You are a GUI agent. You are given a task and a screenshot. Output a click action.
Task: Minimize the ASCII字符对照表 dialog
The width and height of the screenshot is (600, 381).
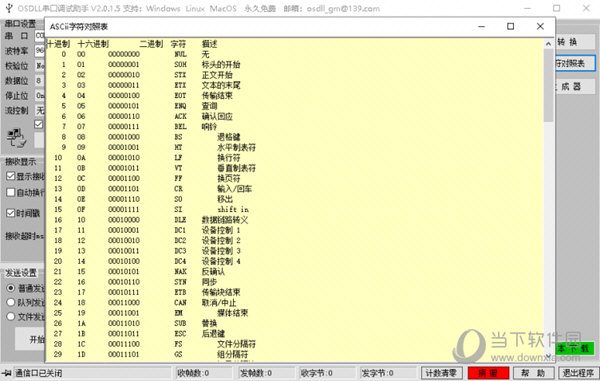(x=481, y=26)
